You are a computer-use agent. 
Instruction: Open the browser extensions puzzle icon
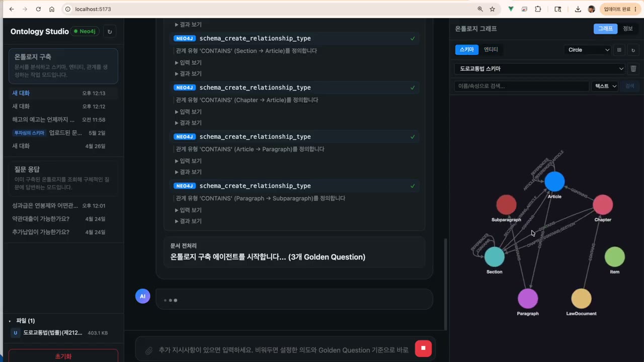tap(538, 9)
